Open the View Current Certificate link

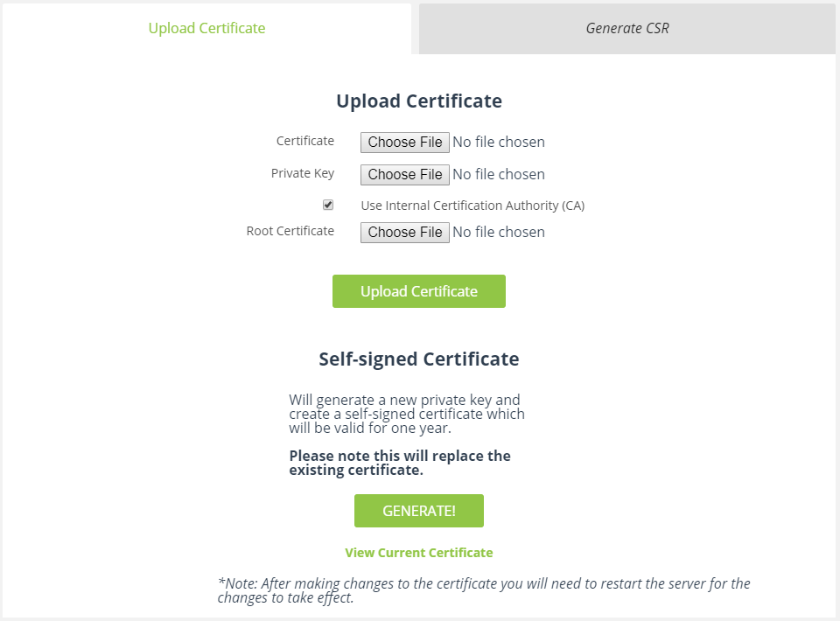point(419,553)
